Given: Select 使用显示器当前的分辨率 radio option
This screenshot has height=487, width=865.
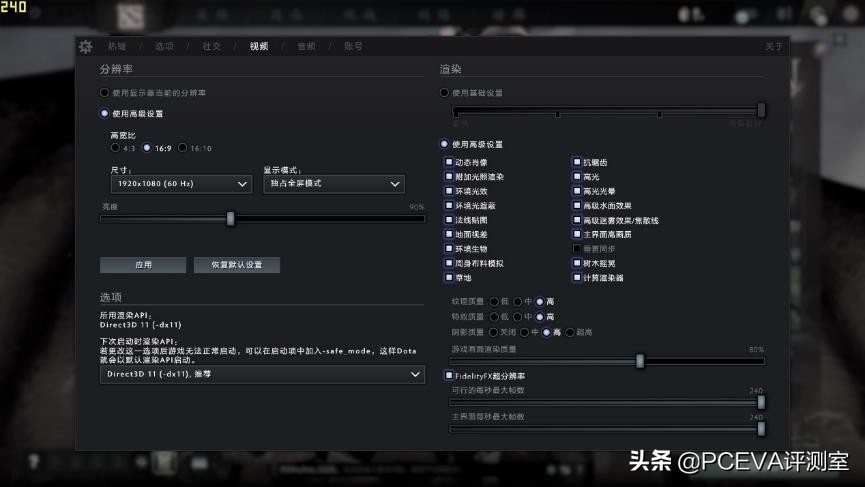Looking at the screenshot, I should 104,93.
